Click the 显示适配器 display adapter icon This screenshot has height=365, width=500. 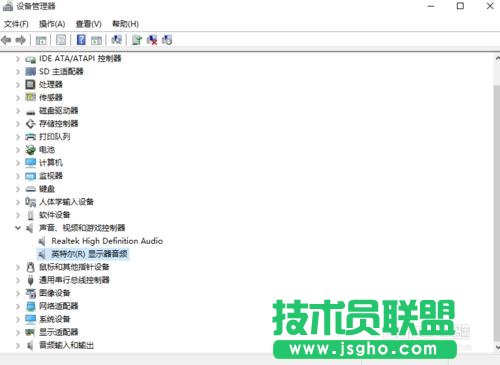30,332
